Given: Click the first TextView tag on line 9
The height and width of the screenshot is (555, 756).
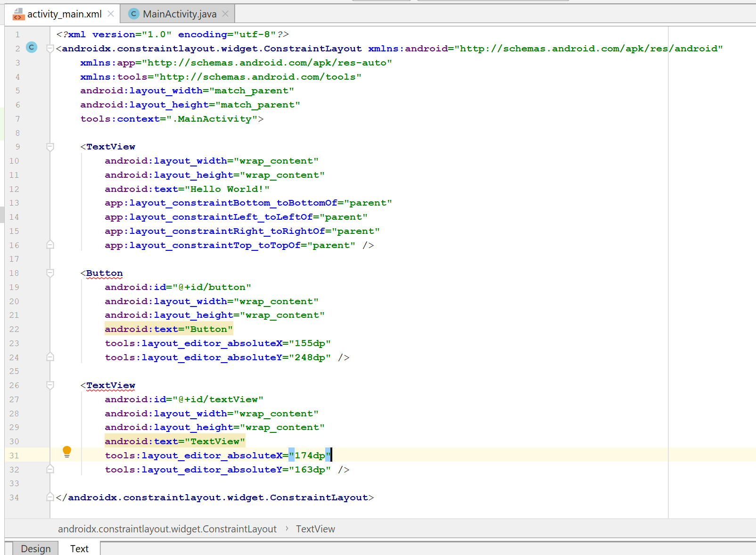Looking at the screenshot, I should 110,147.
